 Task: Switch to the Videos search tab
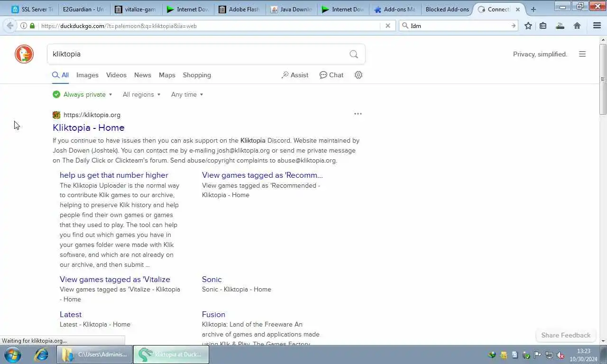pos(116,75)
